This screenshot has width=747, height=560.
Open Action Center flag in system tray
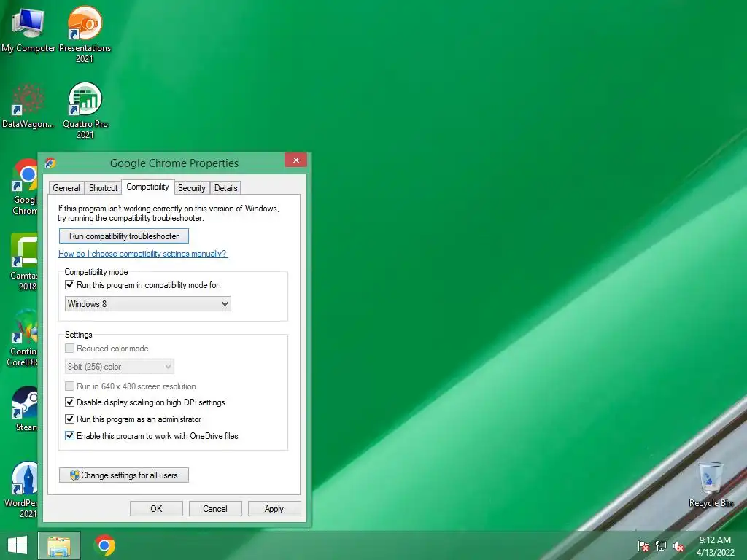tap(643, 546)
